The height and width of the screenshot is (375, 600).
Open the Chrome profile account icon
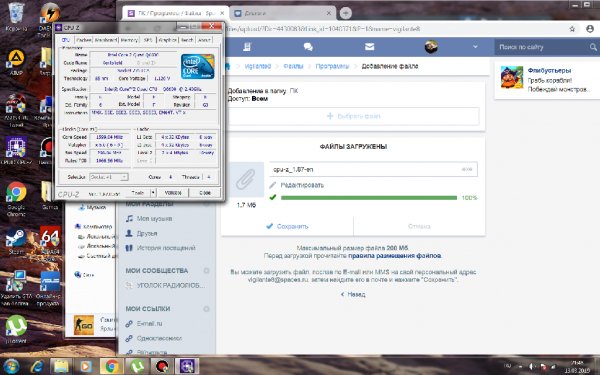point(590,29)
